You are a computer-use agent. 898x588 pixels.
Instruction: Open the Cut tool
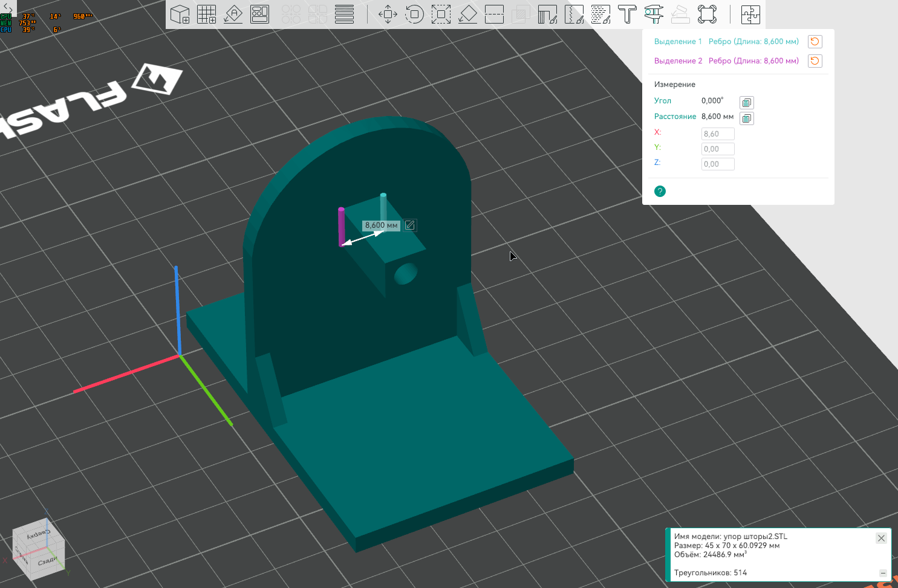point(494,15)
